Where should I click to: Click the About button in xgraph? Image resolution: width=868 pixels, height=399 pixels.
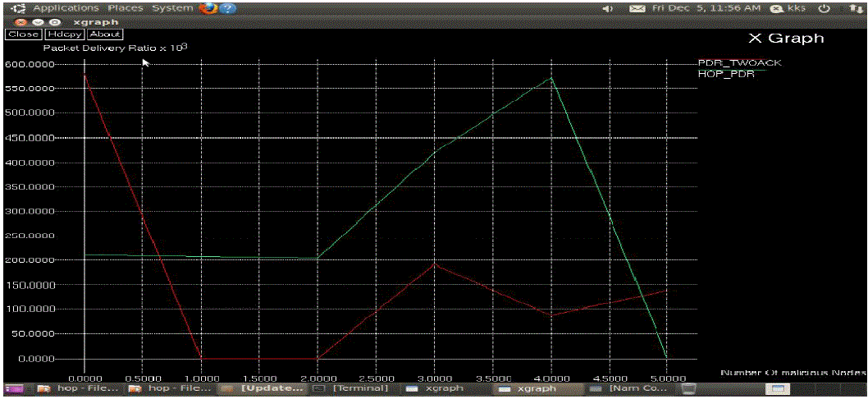(x=105, y=34)
